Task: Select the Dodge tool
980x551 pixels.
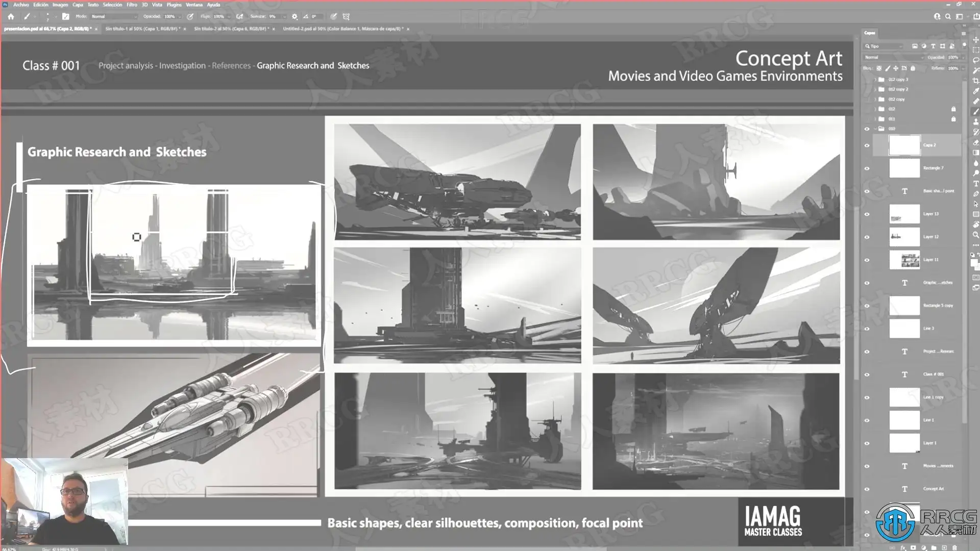Action: coord(976,173)
